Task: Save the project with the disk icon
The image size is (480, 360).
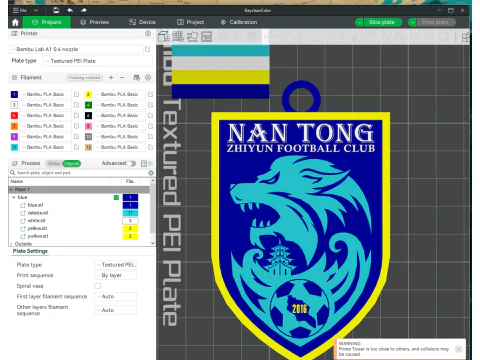Action: pos(56,10)
